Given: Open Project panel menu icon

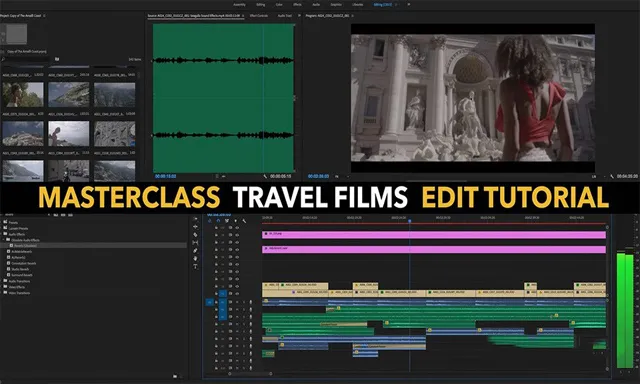Looking at the screenshot, I should pyautogui.click(x=44, y=16).
